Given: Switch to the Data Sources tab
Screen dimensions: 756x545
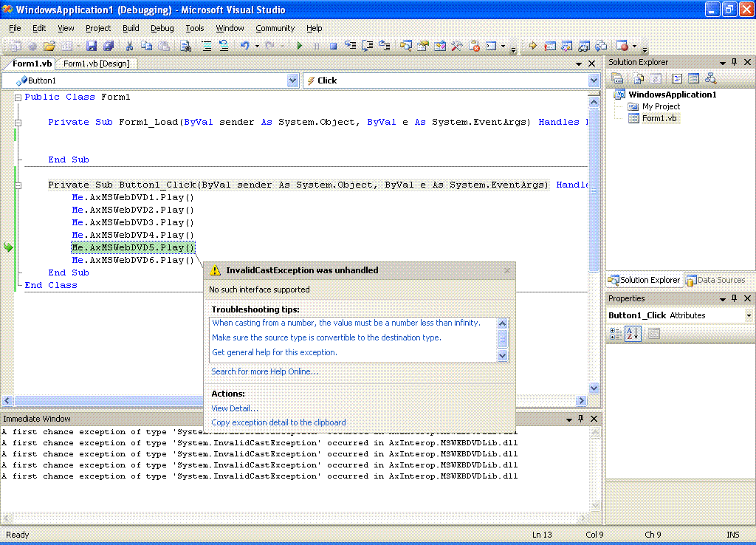Looking at the screenshot, I should point(716,280).
